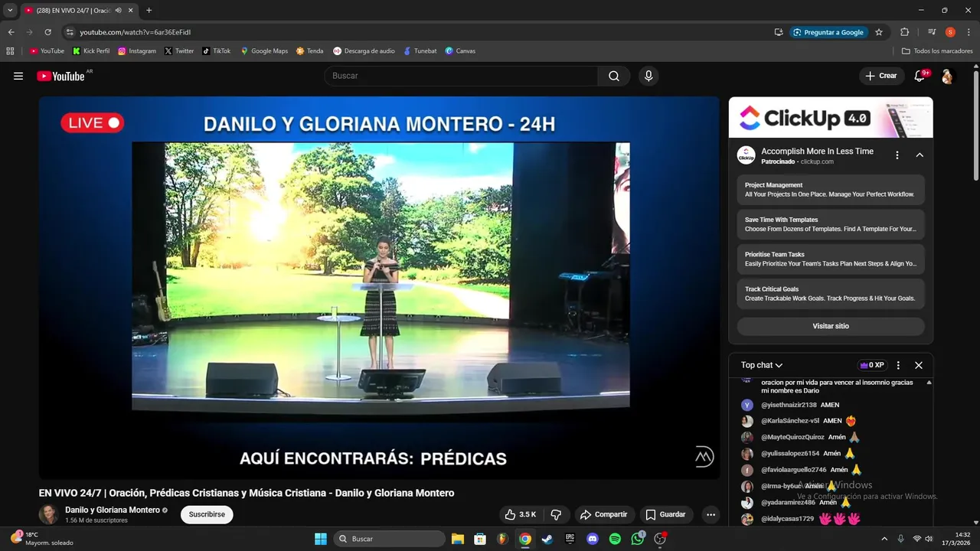Viewport: 980px width, 551px height.
Task: Click the Compartir share button
Action: point(603,514)
